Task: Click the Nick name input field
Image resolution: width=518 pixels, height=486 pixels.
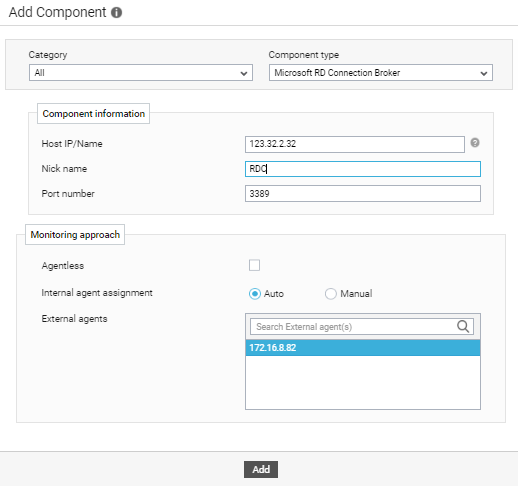Action: [x=363, y=169]
